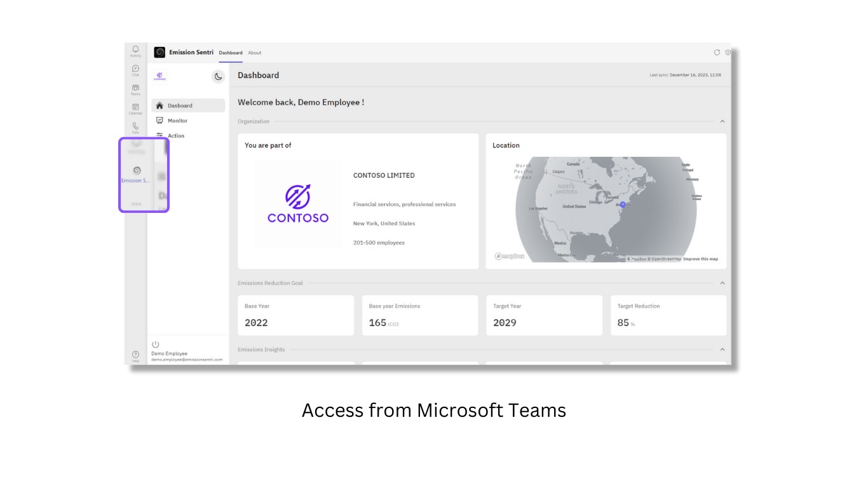Toggle dark mode with the moon button
The width and height of the screenshot is (868, 488).
218,76
